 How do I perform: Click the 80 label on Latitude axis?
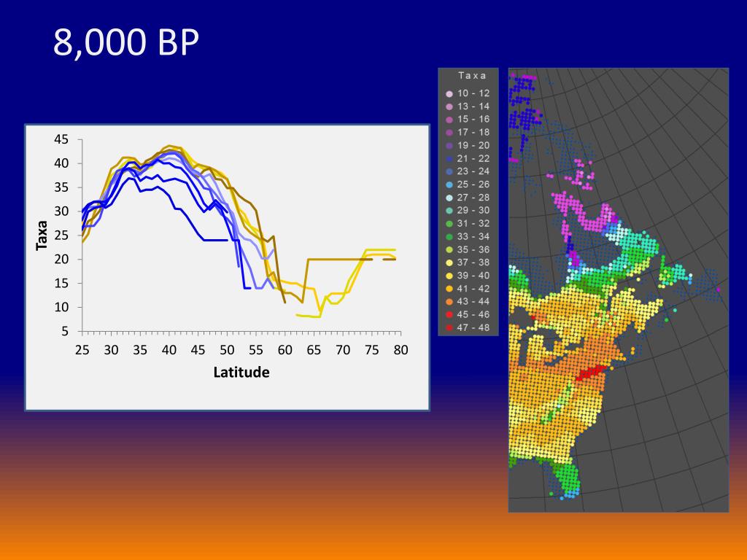click(x=400, y=350)
